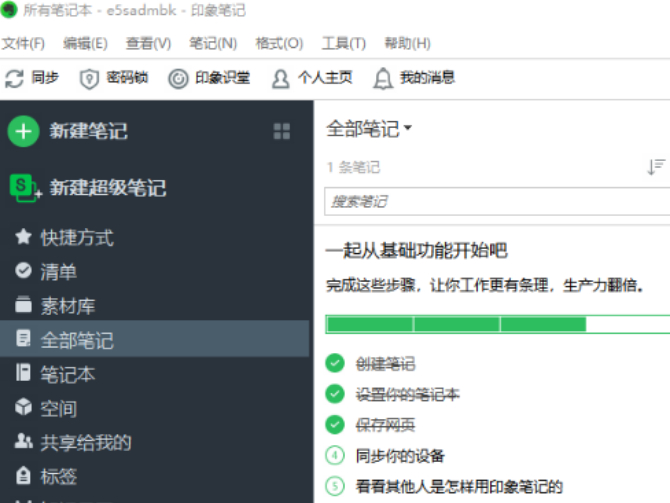Click the 我的消息 toolbar label

point(427,78)
